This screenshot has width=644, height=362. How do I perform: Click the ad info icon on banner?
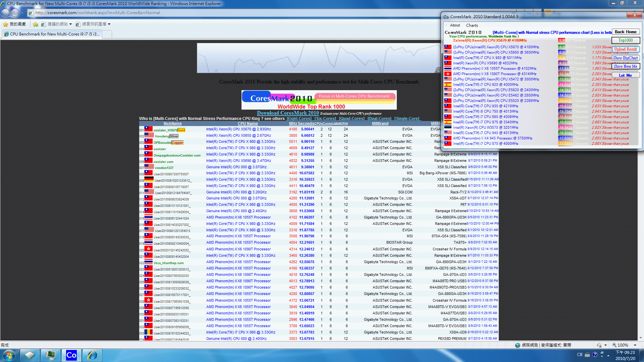point(438,70)
